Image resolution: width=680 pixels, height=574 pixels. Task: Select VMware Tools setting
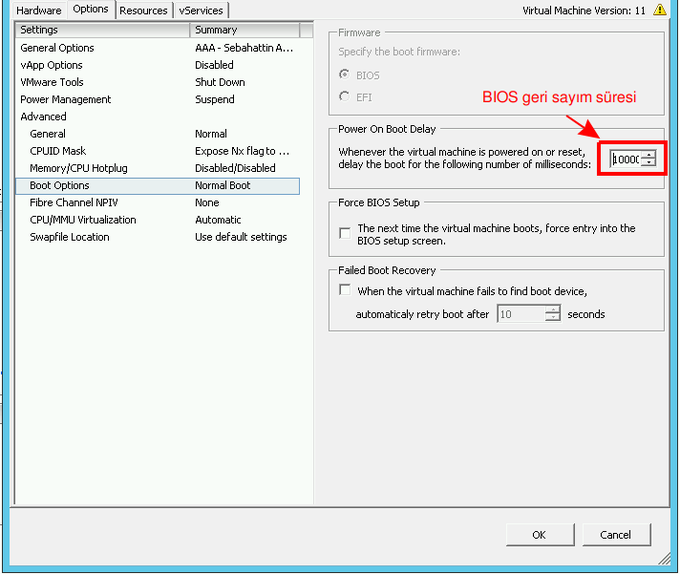pyautogui.click(x=157, y=82)
